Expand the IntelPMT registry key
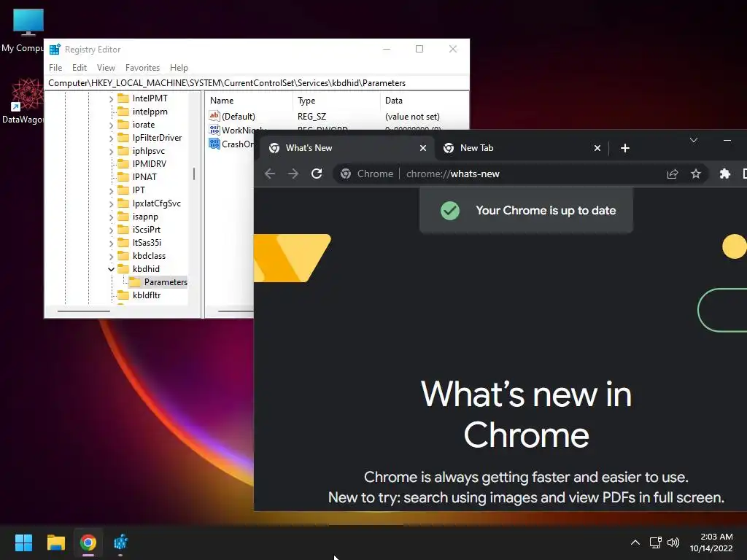This screenshot has width=747, height=560. click(111, 99)
